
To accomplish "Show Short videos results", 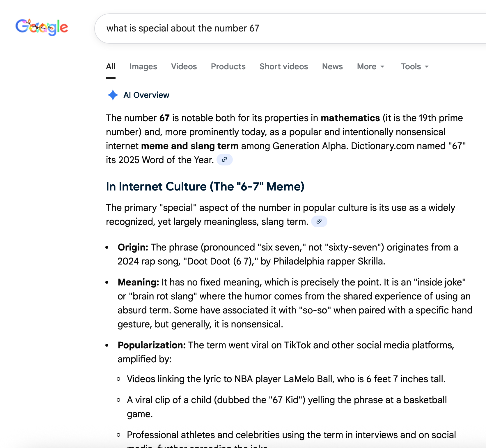I will [x=284, y=66].
